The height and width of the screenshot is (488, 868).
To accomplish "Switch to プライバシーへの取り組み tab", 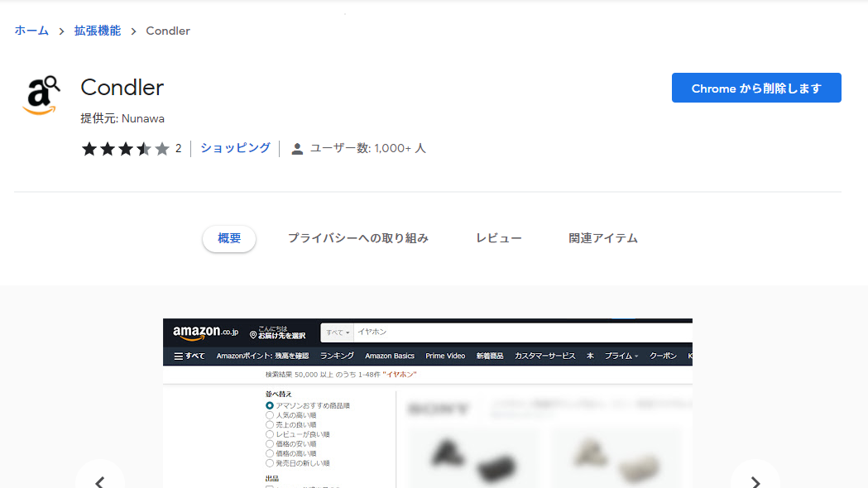I will (x=358, y=238).
